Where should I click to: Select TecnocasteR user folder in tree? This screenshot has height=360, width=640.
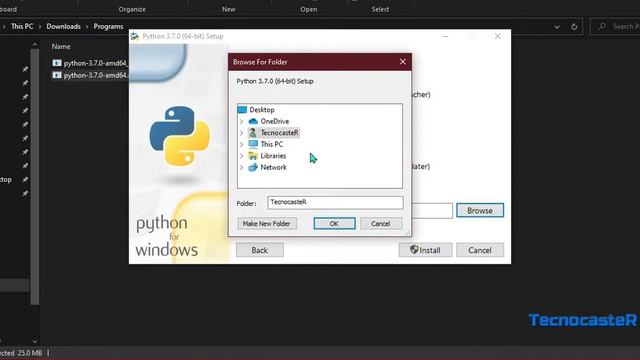[x=279, y=133]
